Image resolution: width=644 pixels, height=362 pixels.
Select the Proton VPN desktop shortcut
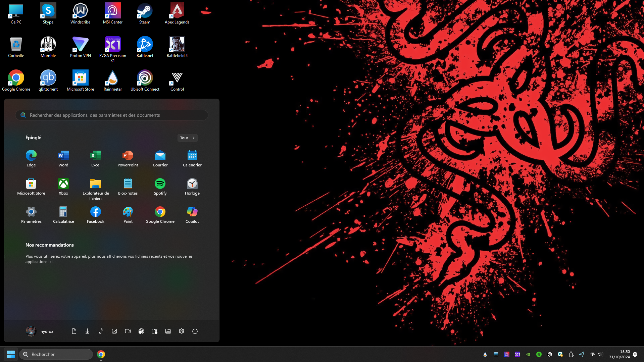coord(81,47)
